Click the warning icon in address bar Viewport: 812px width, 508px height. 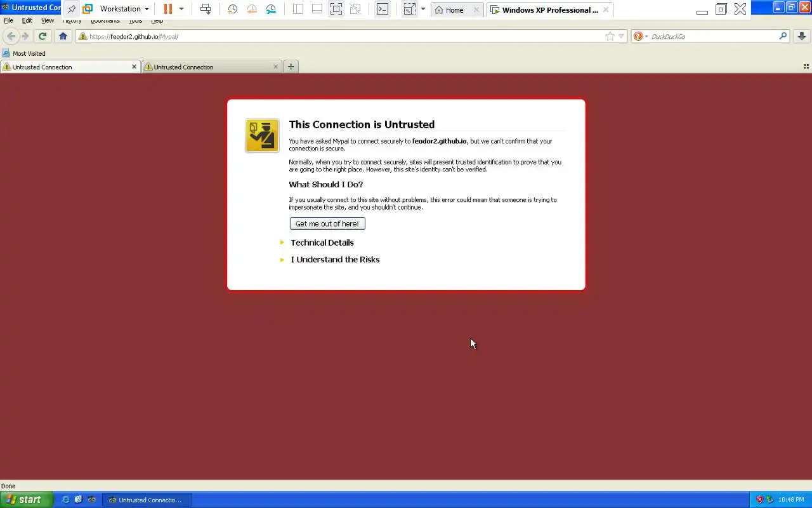tap(82, 36)
